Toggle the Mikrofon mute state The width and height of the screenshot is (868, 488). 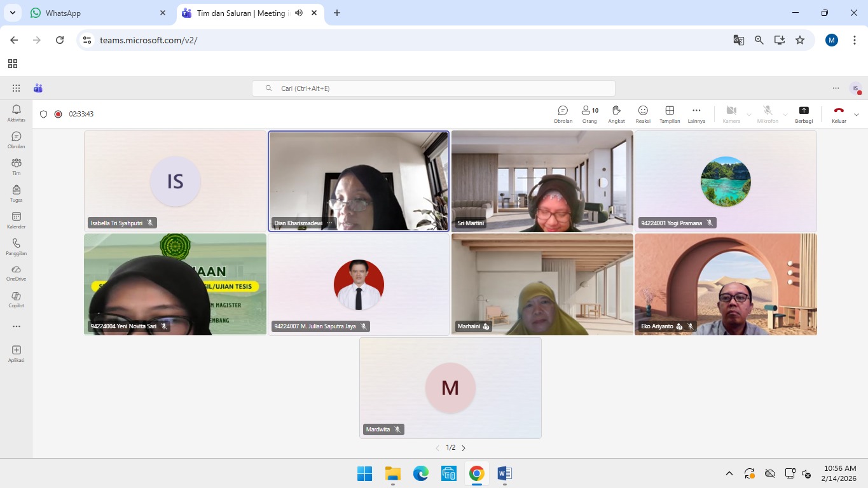(x=768, y=114)
